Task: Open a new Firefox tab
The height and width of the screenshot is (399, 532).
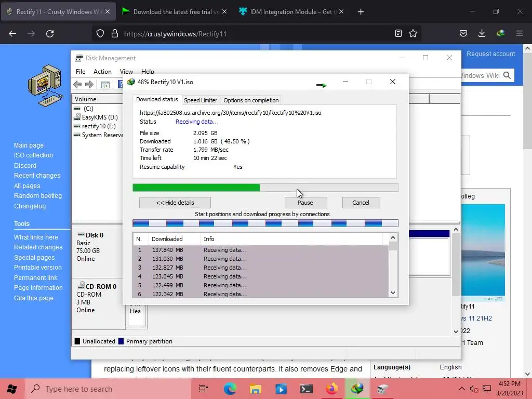Action: point(361,12)
